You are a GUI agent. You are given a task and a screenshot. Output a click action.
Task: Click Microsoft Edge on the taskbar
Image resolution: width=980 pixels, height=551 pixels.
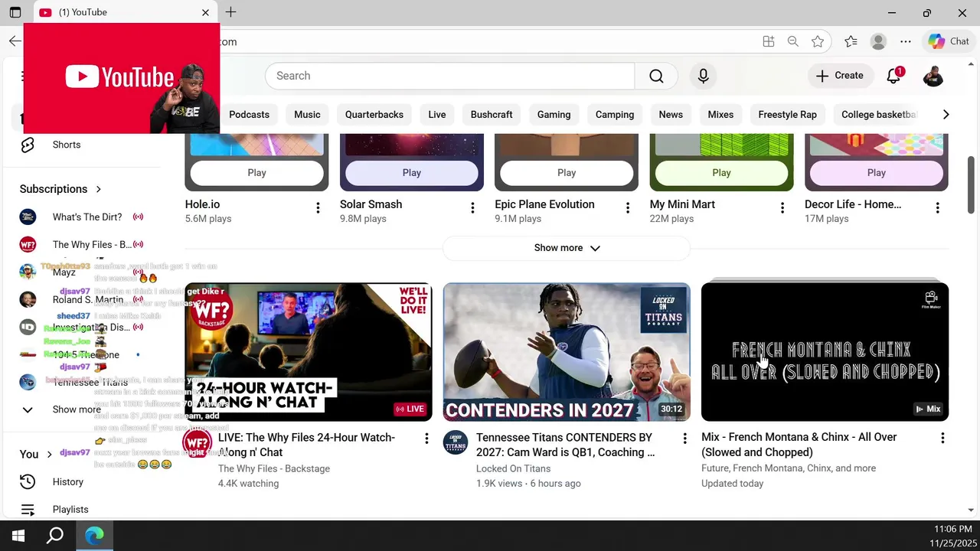point(94,536)
